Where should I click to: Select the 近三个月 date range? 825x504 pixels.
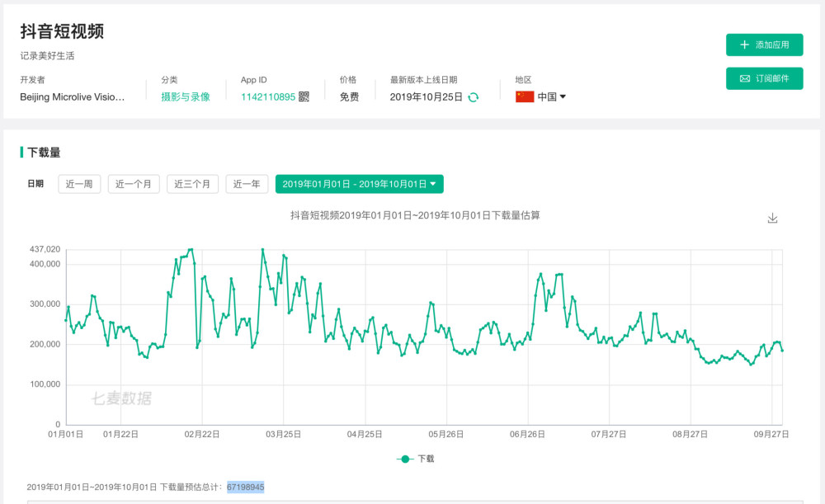click(192, 184)
